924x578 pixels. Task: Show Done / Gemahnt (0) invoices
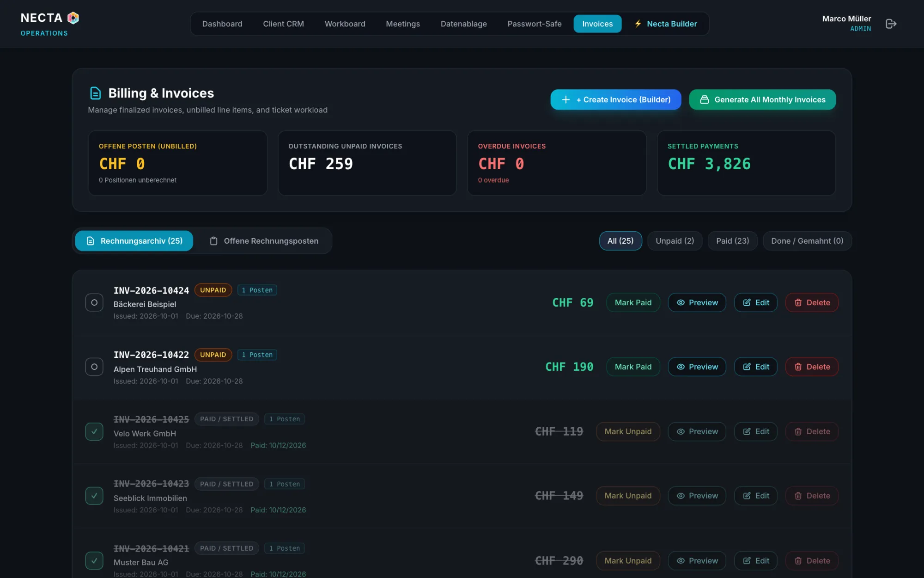pos(807,241)
